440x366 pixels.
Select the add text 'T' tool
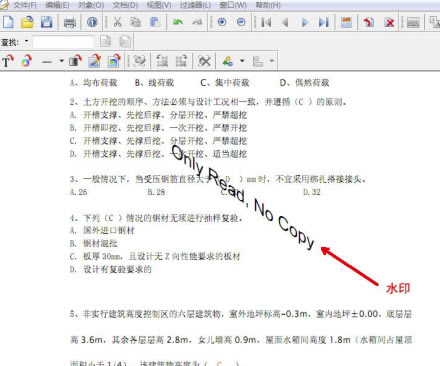pos(7,61)
